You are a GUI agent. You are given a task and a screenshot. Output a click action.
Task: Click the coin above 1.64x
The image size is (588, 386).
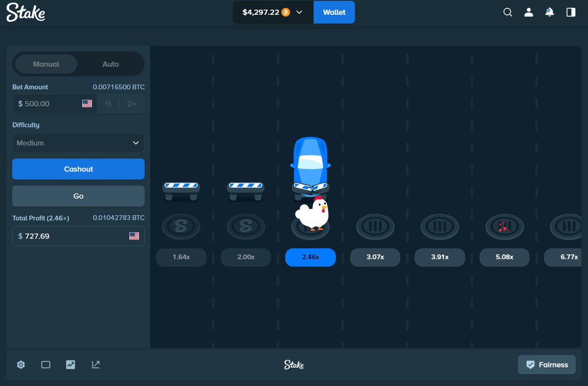pyautogui.click(x=181, y=226)
